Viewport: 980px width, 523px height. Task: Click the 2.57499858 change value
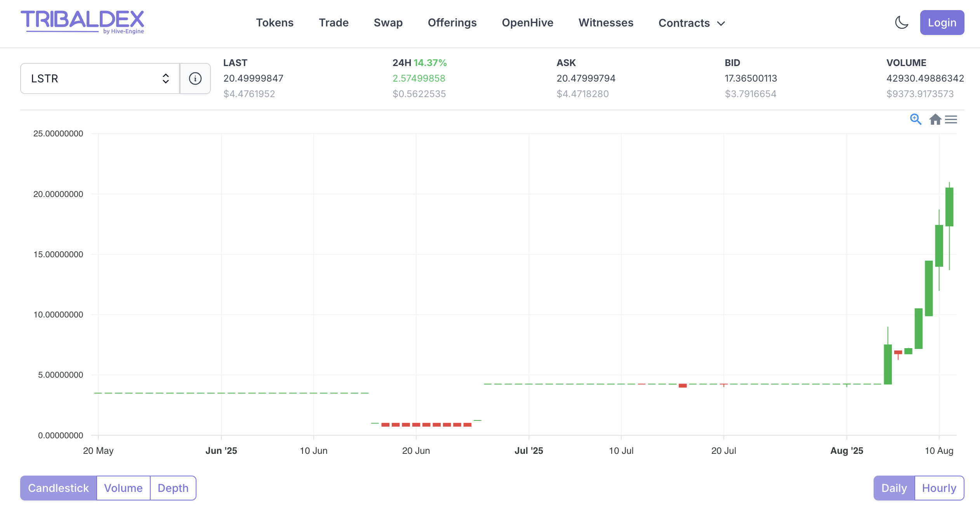point(419,78)
